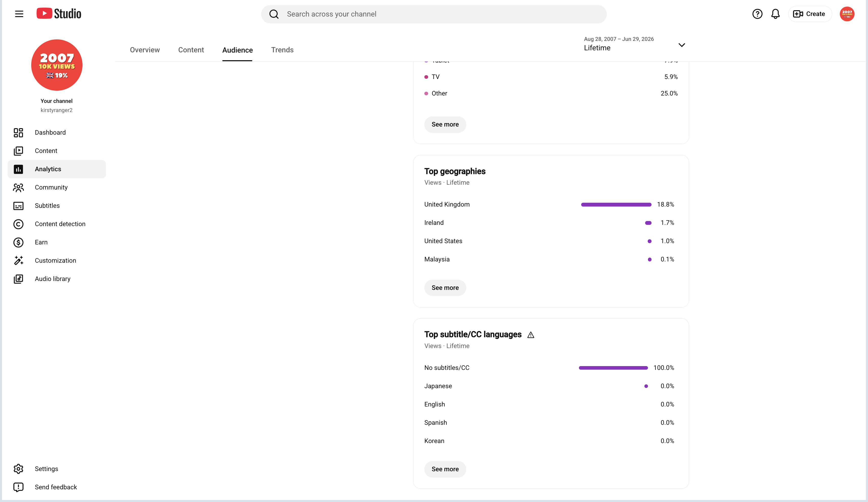
Task: Click the Subtitles sidebar icon
Action: tap(18, 206)
